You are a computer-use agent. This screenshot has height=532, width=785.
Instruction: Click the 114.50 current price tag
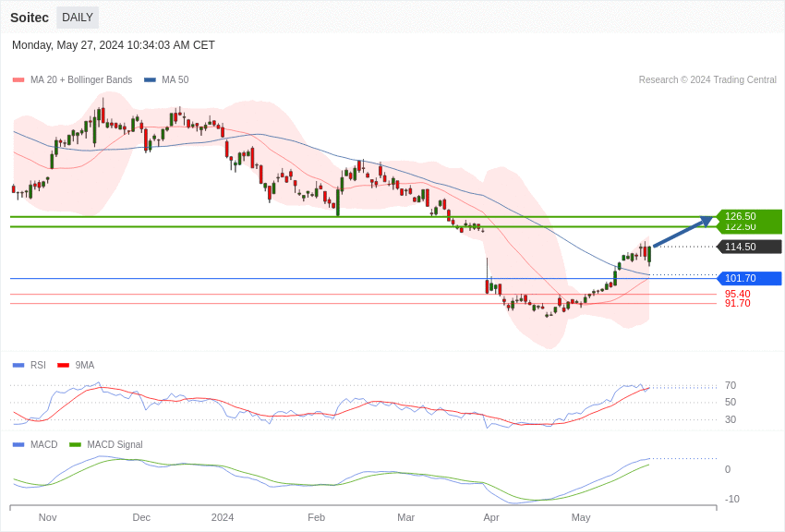pyautogui.click(x=748, y=247)
